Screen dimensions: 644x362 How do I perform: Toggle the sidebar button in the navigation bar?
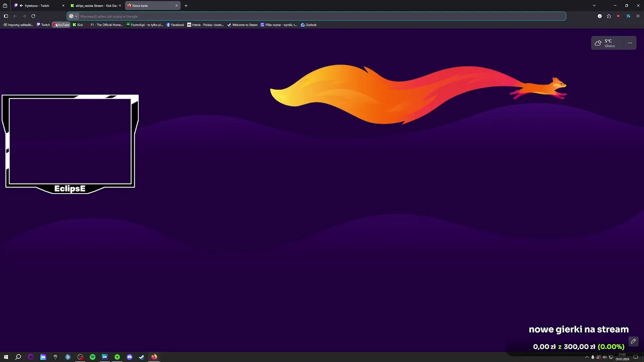coord(6,16)
